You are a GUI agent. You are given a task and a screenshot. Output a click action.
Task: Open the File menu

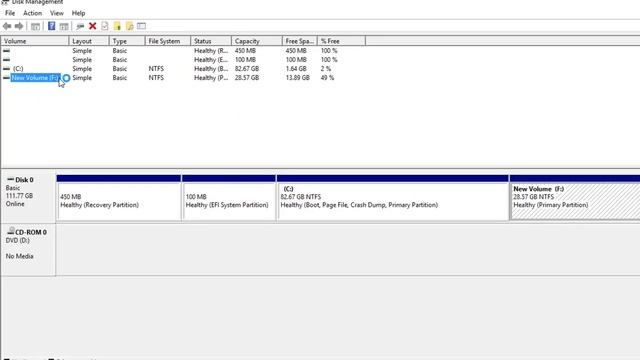10,13
